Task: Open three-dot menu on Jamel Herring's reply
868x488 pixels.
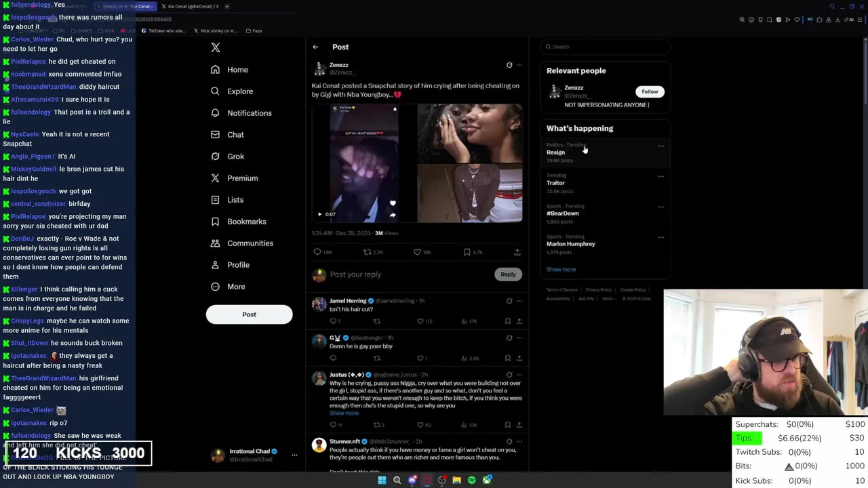Action: point(519,301)
